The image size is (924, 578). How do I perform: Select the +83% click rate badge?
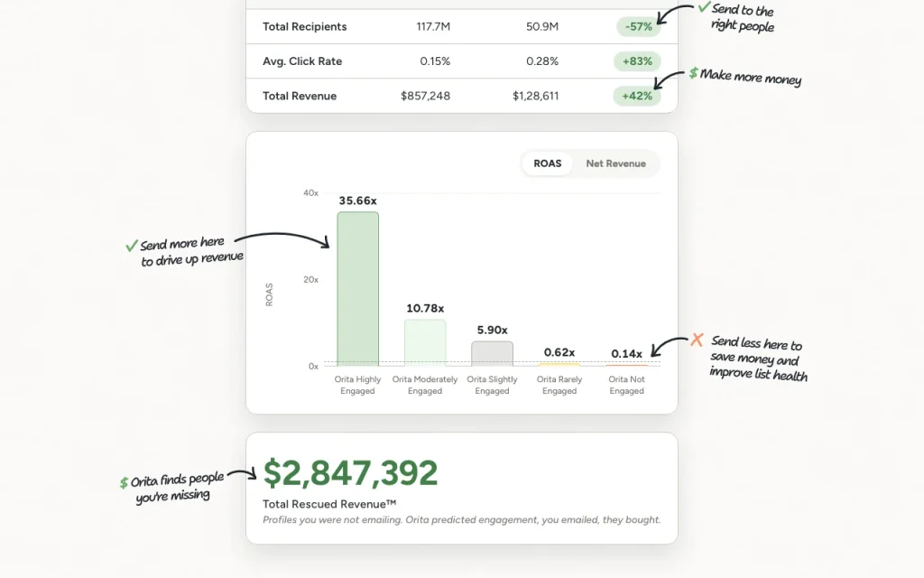637,61
